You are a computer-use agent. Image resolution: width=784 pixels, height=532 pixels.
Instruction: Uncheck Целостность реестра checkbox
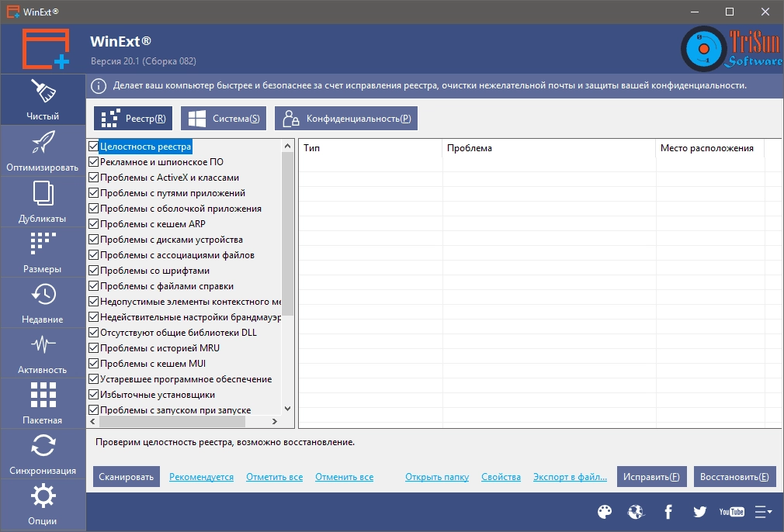point(93,147)
